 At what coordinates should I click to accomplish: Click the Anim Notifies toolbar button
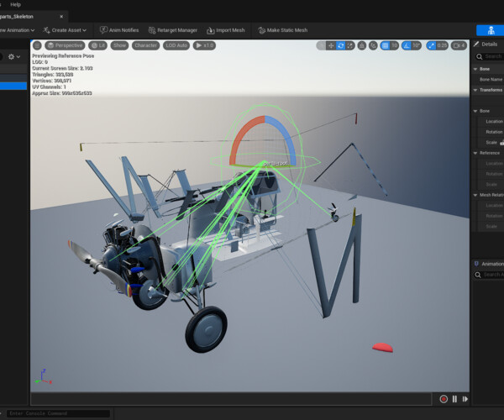tap(119, 30)
